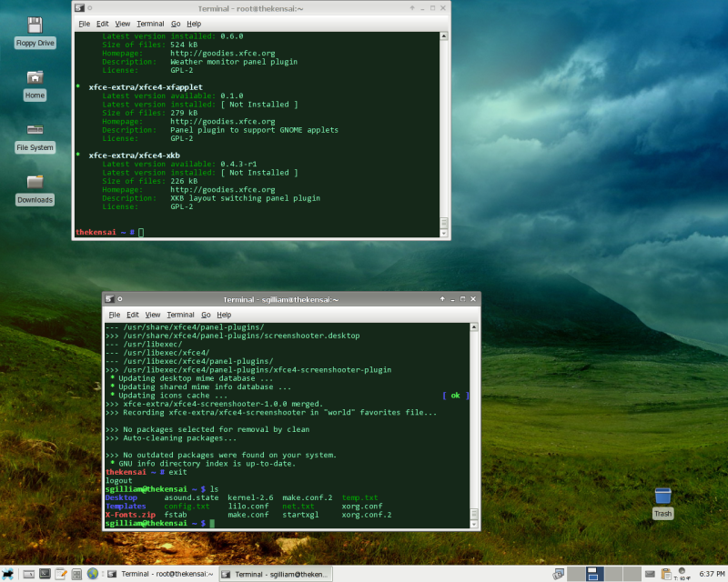Viewport: 728px width, 582px height.
Task: Click the screenshooter camera icon in the panel
Action: pyautogui.click(x=558, y=574)
